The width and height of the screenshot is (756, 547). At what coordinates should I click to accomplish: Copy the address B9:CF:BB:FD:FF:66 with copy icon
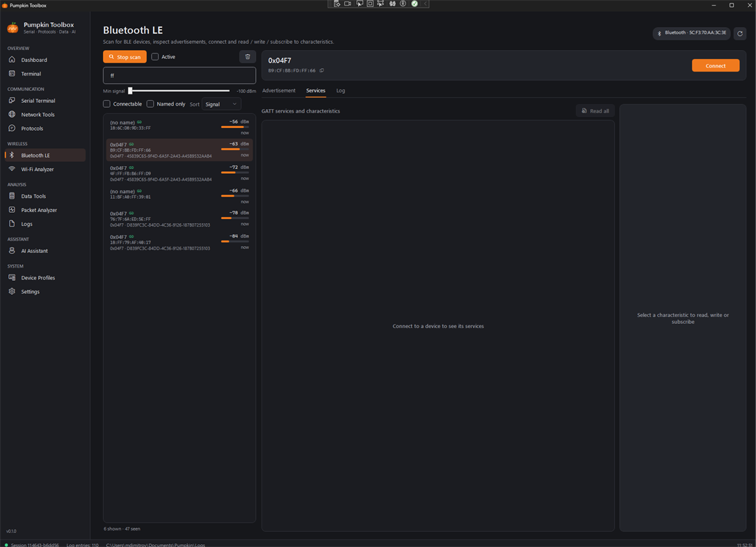[x=321, y=70]
